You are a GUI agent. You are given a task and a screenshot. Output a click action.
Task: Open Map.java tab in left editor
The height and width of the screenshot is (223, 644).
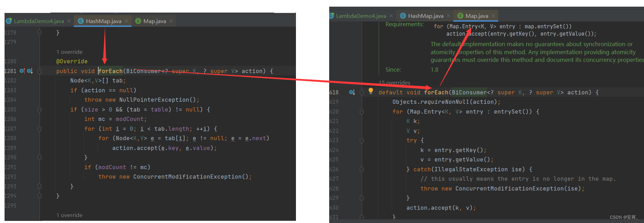pos(155,21)
